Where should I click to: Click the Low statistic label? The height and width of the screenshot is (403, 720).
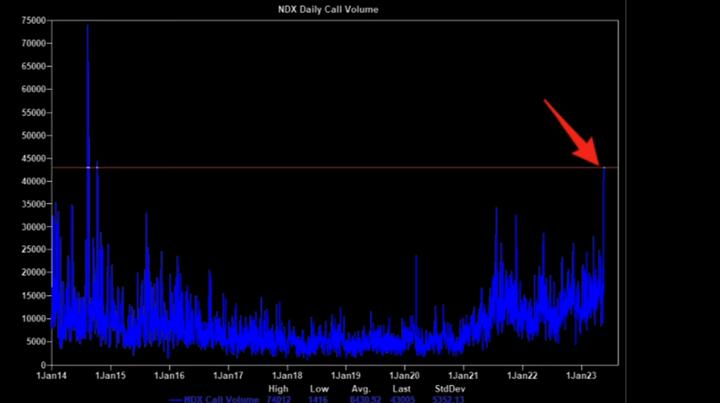(319, 387)
